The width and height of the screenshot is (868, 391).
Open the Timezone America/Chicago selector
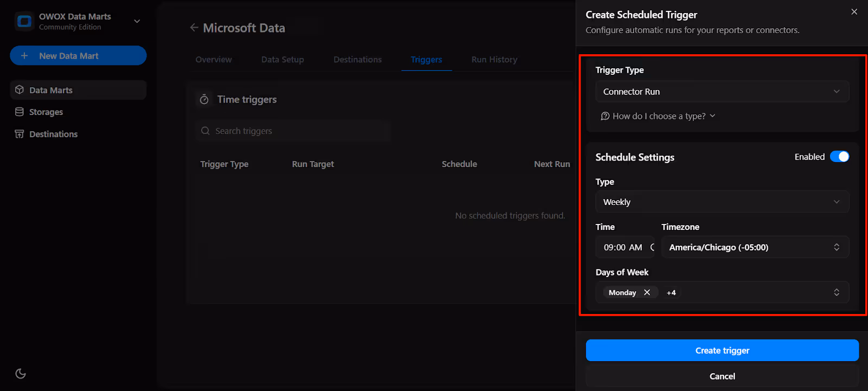tap(755, 247)
